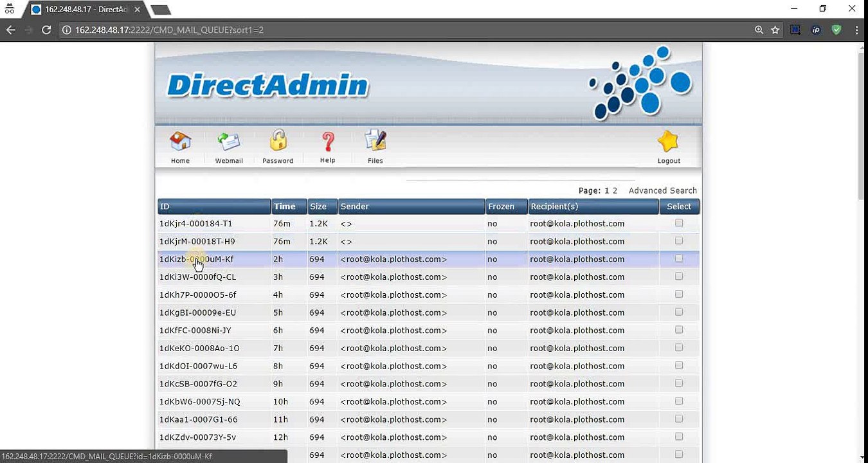Open message ID 1dKjr4-000184-T1
Screen dimensions: 868x463
(196, 224)
